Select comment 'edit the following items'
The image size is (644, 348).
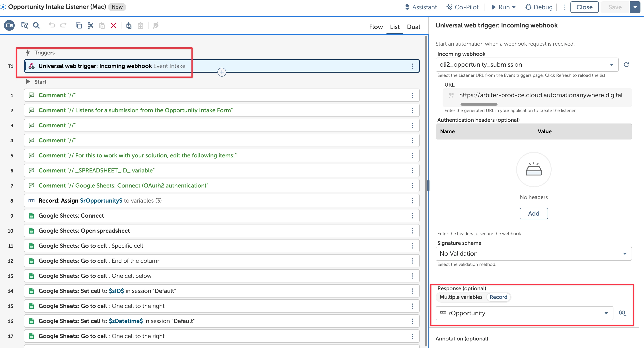click(222, 155)
